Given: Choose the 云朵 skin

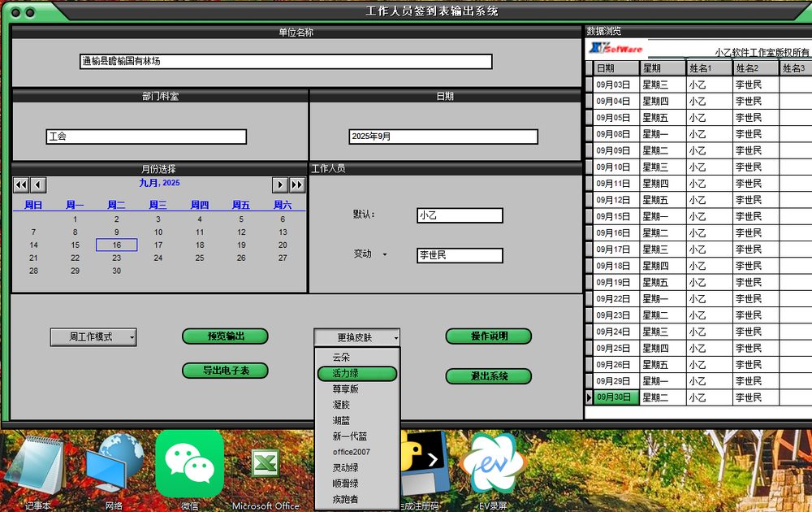Looking at the screenshot, I should 357,357.
